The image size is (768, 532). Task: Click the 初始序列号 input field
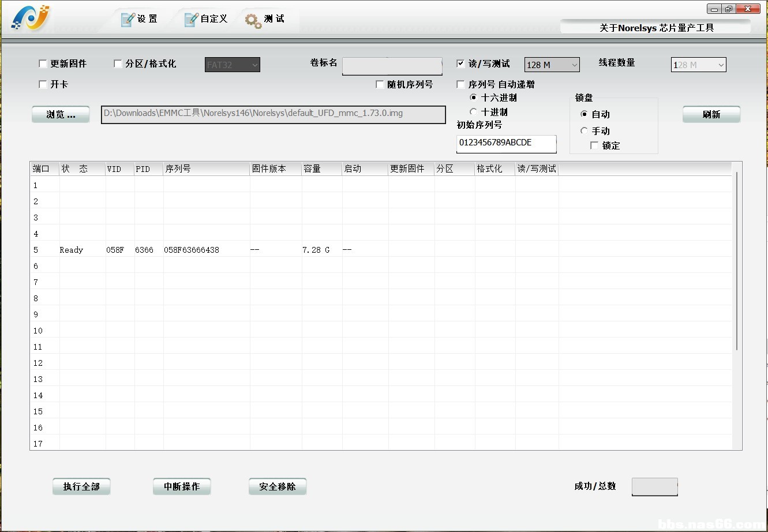[507, 144]
